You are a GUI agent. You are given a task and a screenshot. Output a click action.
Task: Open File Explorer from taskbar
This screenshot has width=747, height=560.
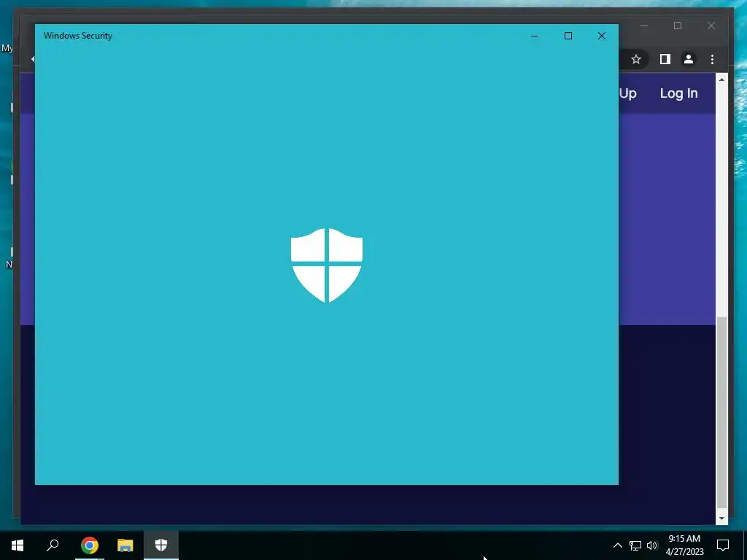125,545
